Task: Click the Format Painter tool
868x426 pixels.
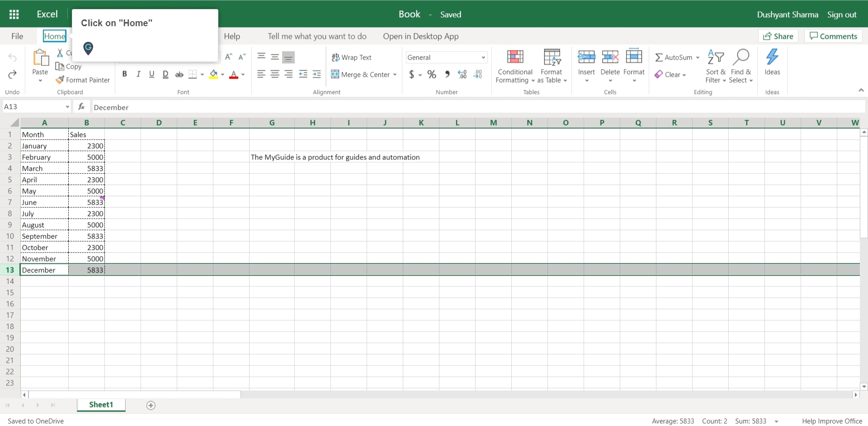Action: 83,80
